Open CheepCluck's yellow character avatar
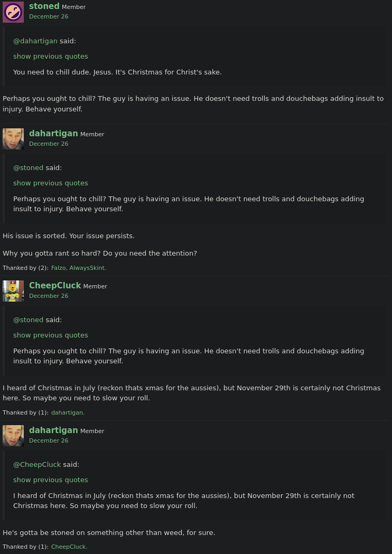The height and width of the screenshot is (554, 392). 13,291
